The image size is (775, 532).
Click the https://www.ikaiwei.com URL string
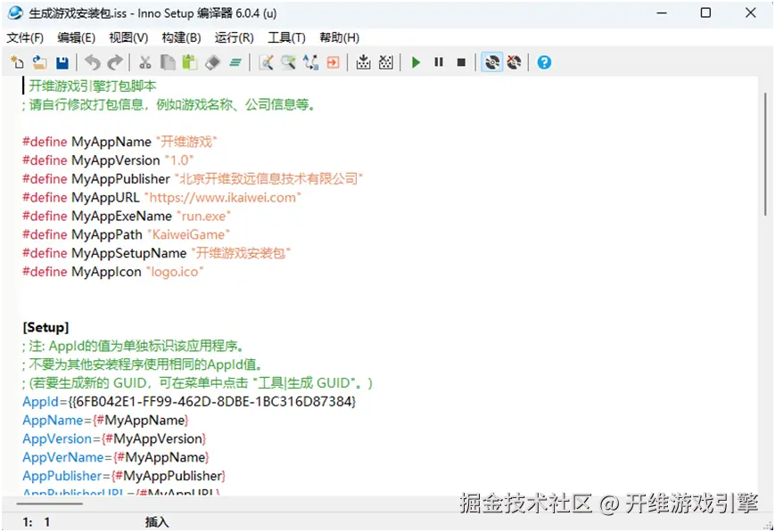pyautogui.click(x=222, y=198)
